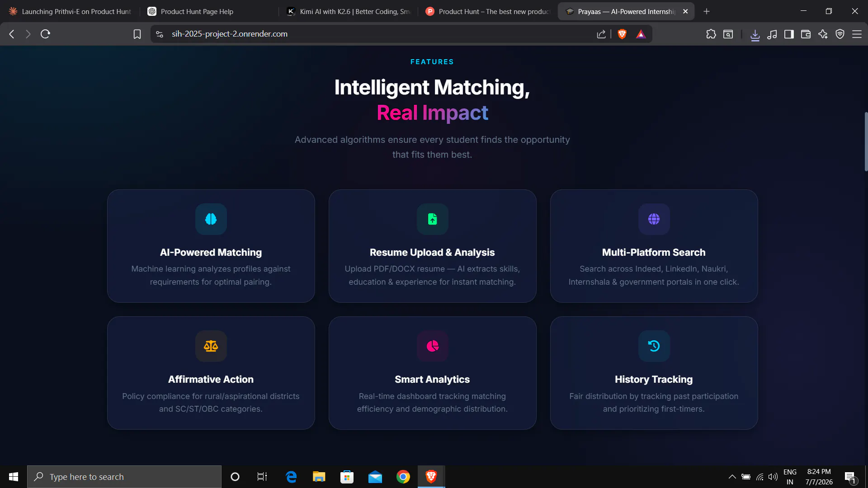This screenshot has height=488, width=868.
Task: Launch Google Chrome from taskbar
Action: pos(403,477)
